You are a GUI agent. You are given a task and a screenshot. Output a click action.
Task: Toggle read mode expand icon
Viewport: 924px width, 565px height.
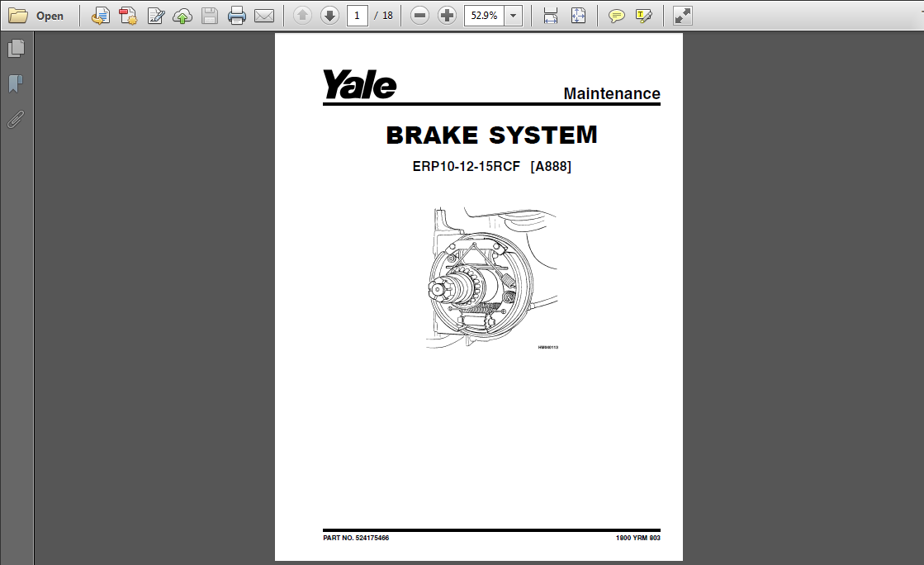[682, 16]
